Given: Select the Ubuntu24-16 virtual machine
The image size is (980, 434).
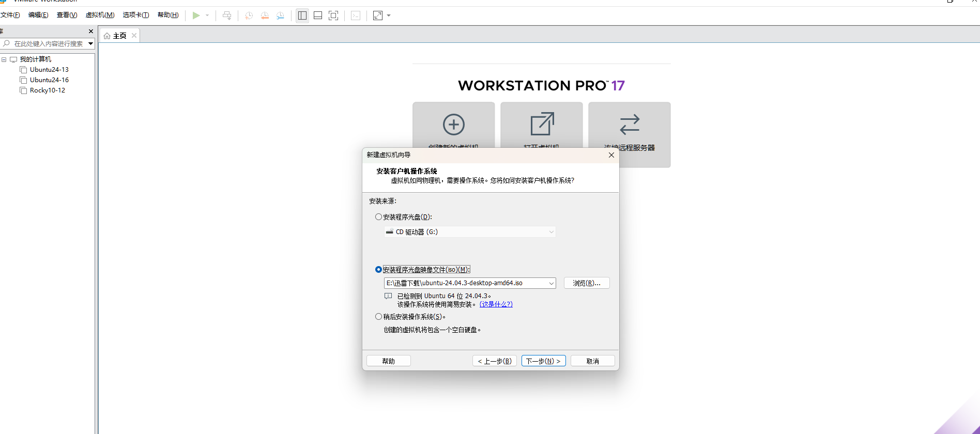Looking at the screenshot, I should pos(49,80).
